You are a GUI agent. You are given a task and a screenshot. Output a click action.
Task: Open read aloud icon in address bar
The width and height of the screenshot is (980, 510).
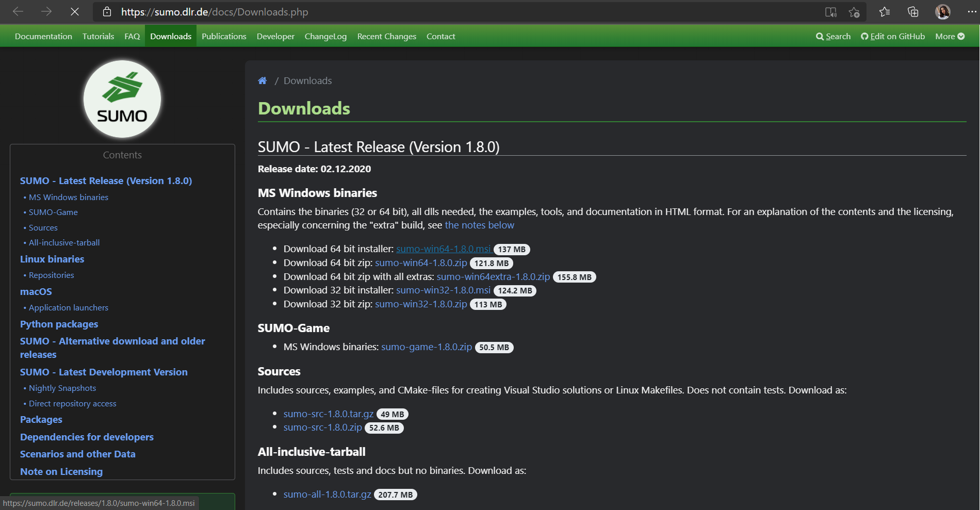[830, 12]
